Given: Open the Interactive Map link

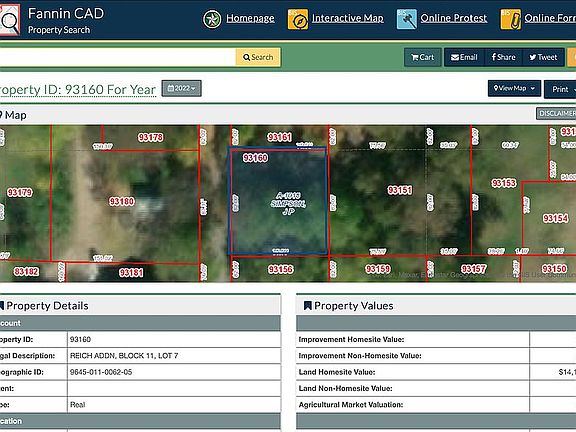Looking at the screenshot, I should click(348, 18).
